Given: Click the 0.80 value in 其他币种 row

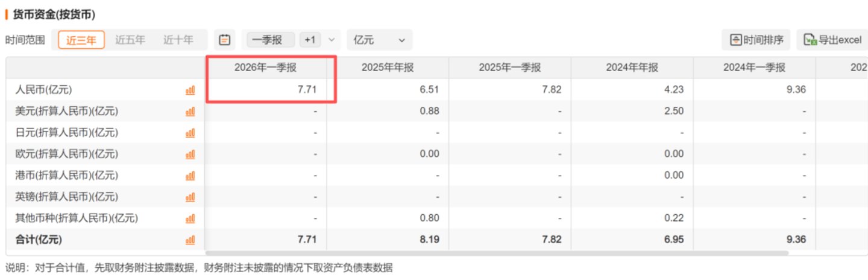Looking at the screenshot, I should (x=430, y=218).
